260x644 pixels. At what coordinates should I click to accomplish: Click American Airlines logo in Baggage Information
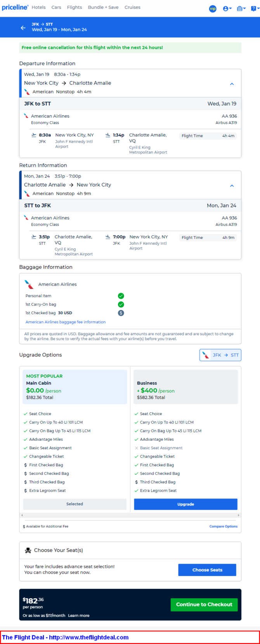coord(29,284)
